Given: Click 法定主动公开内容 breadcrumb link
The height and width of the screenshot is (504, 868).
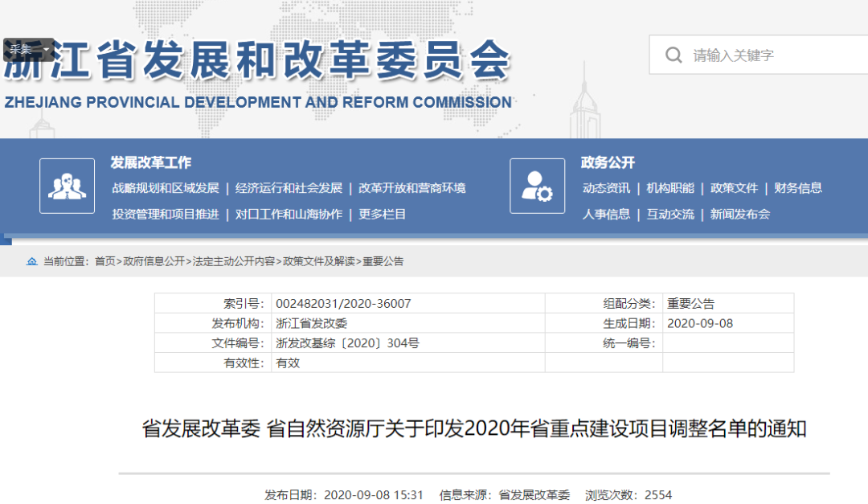Looking at the screenshot, I should pyautogui.click(x=234, y=261).
